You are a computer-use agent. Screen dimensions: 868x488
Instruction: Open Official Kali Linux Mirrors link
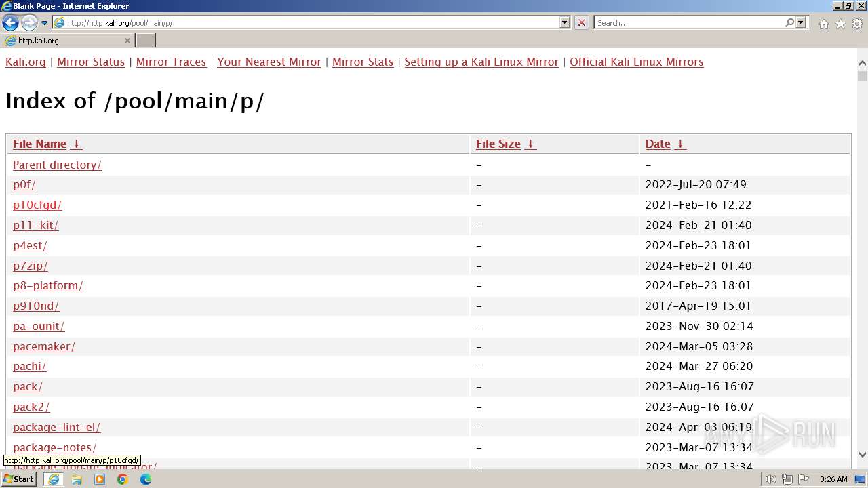coord(636,62)
